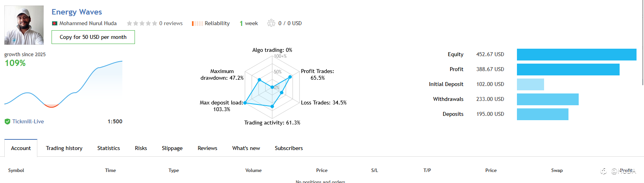Open Mohammed Nurul Huda's profile link

88,24
